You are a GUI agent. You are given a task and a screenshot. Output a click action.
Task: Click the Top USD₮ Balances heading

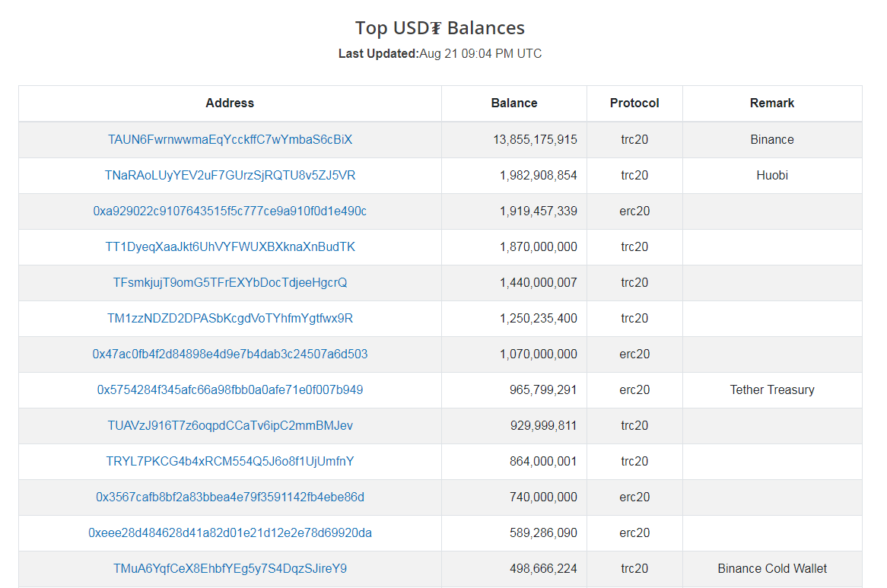440,27
